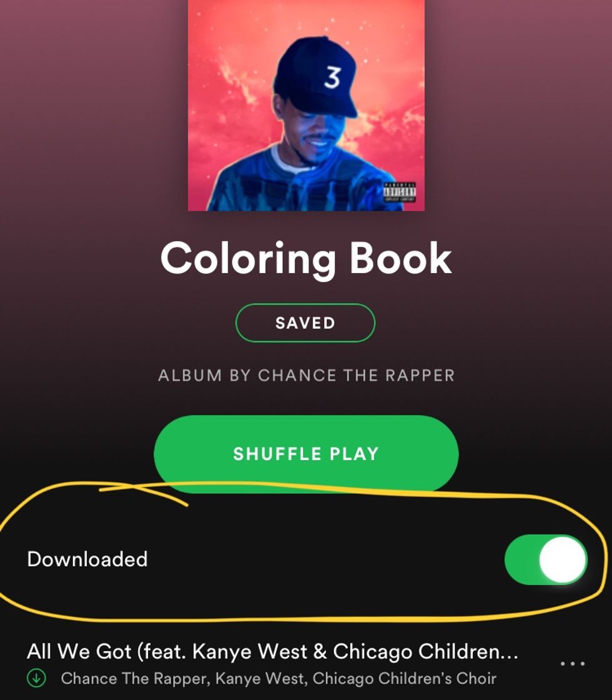Image resolution: width=612 pixels, height=700 pixels.
Task: Tap Chicago Children's Choir in the artists line
Action: 404,679
